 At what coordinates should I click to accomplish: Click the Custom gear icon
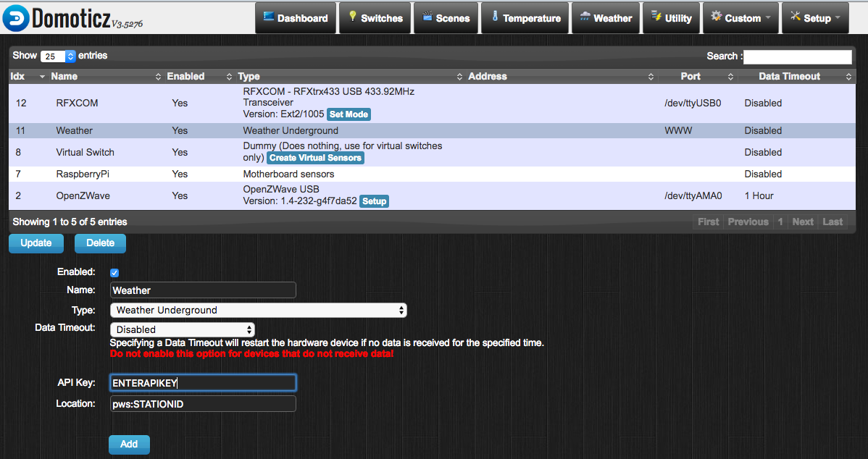click(x=716, y=16)
